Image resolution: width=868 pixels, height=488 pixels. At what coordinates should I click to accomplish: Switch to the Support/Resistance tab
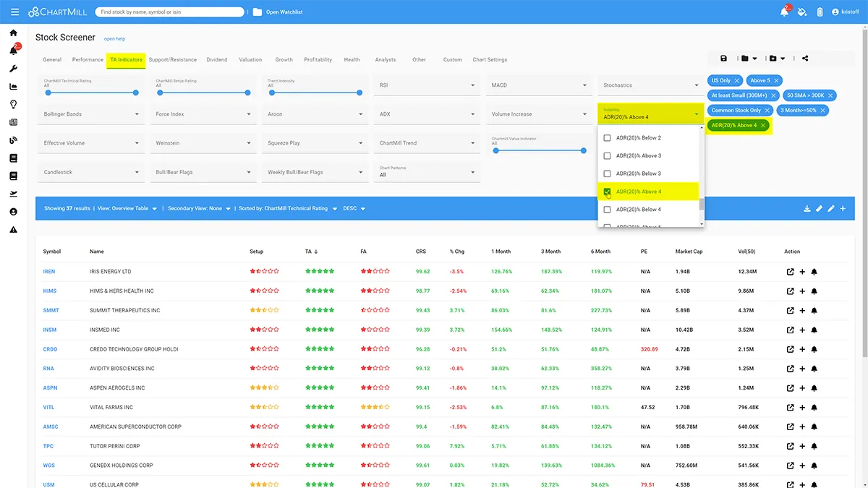pos(173,60)
